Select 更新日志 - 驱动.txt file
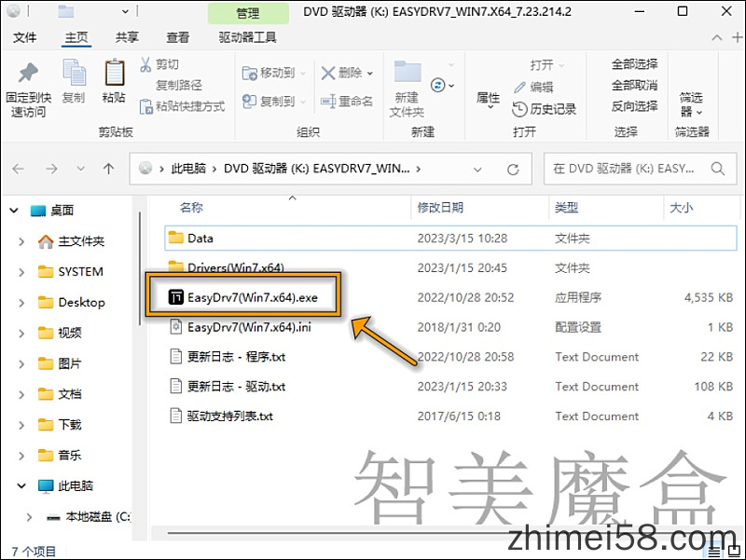This screenshot has height=560, width=746. (x=228, y=387)
